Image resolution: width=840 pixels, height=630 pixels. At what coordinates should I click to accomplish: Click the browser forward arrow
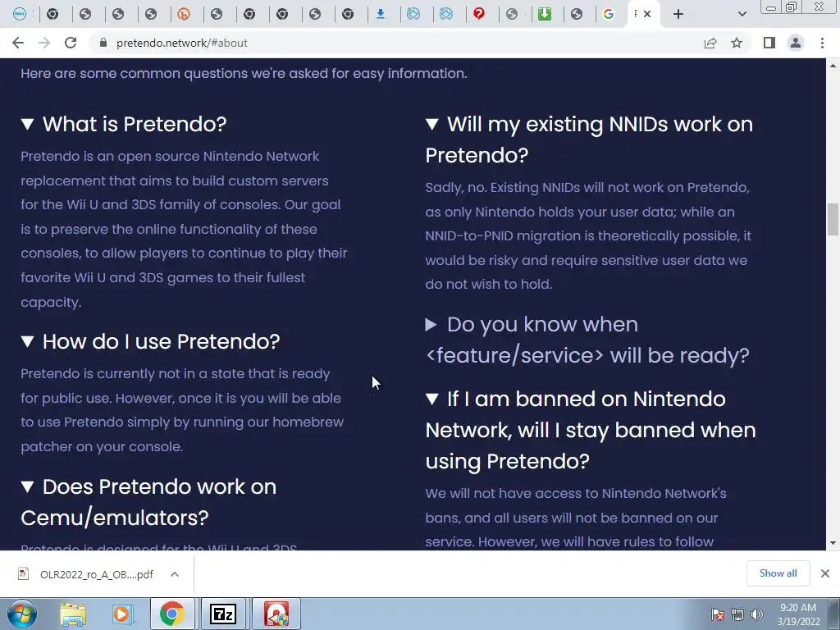(44, 43)
